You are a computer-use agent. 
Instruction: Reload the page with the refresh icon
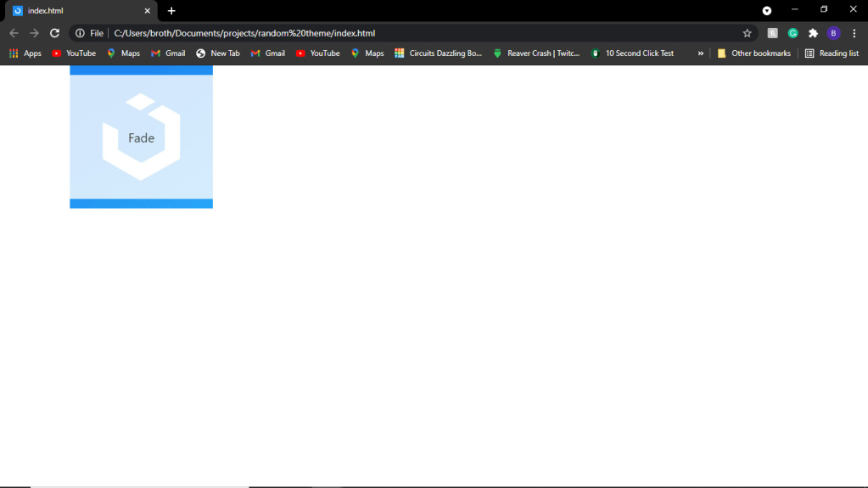[x=54, y=33]
